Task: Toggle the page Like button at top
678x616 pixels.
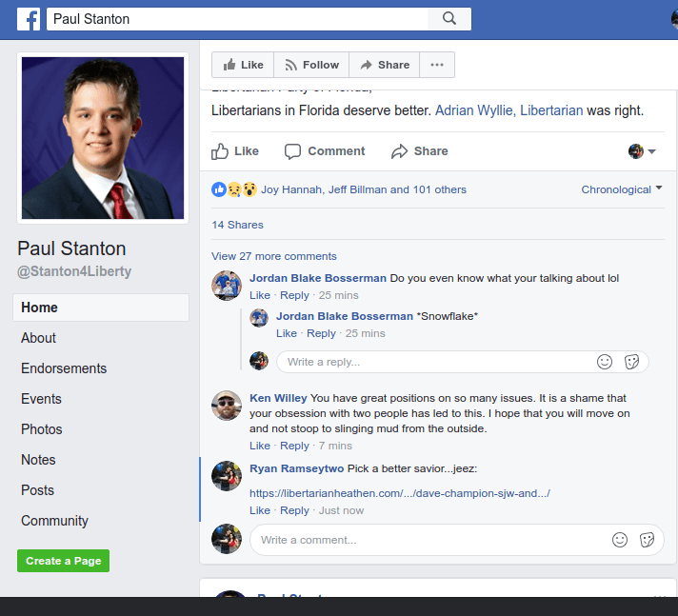Action: coord(243,65)
